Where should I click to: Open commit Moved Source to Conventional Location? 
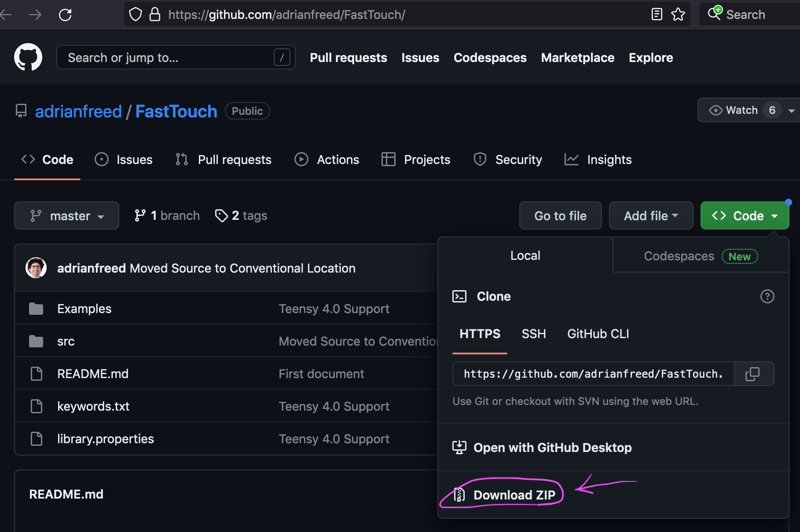point(242,268)
